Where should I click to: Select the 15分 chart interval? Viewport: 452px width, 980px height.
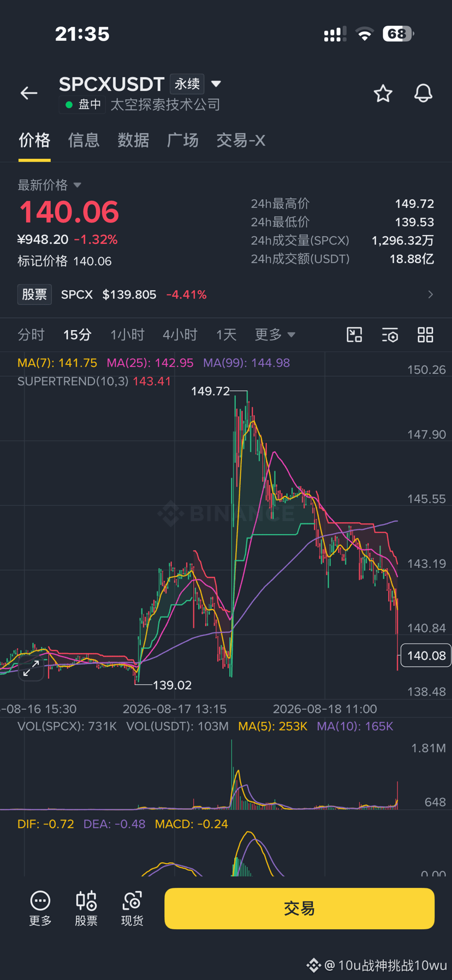pyautogui.click(x=77, y=334)
